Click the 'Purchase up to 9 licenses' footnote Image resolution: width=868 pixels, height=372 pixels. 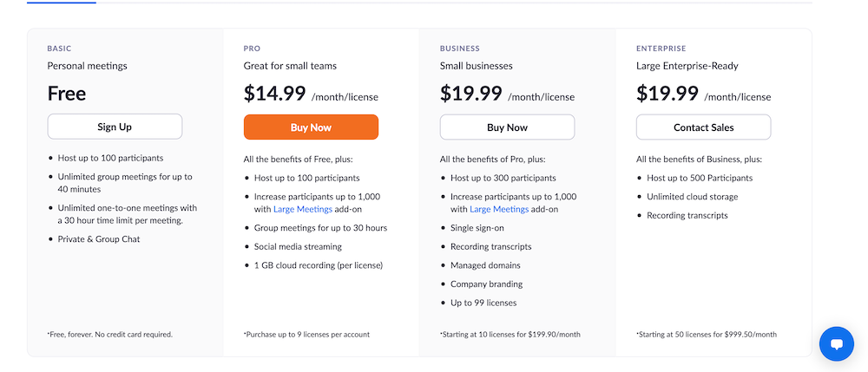(x=306, y=335)
